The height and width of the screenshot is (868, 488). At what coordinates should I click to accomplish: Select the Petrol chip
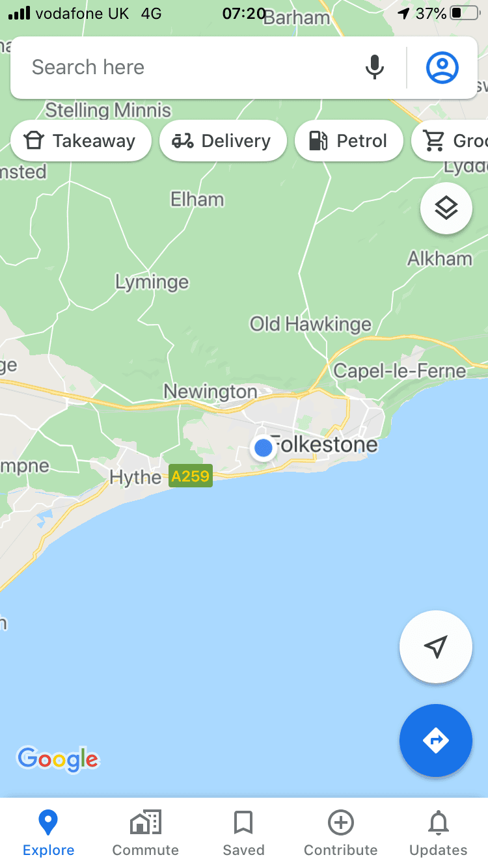pyautogui.click(x=349, y=141)
